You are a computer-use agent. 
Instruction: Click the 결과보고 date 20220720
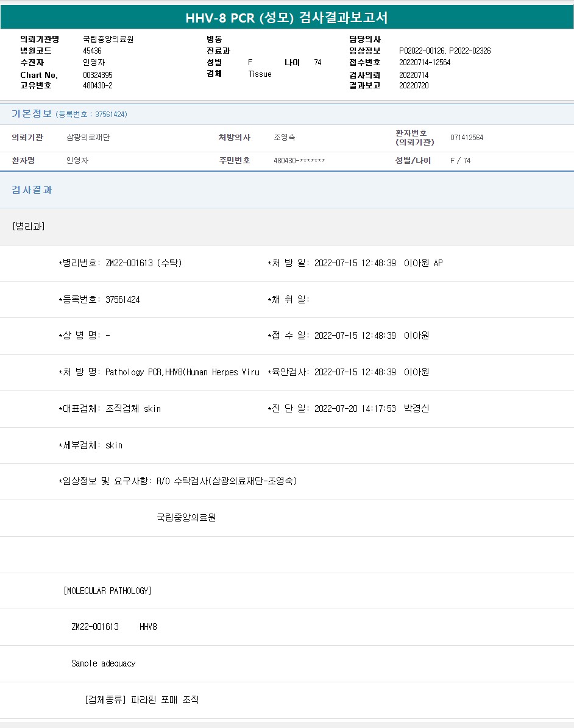[x=414, y=85]
